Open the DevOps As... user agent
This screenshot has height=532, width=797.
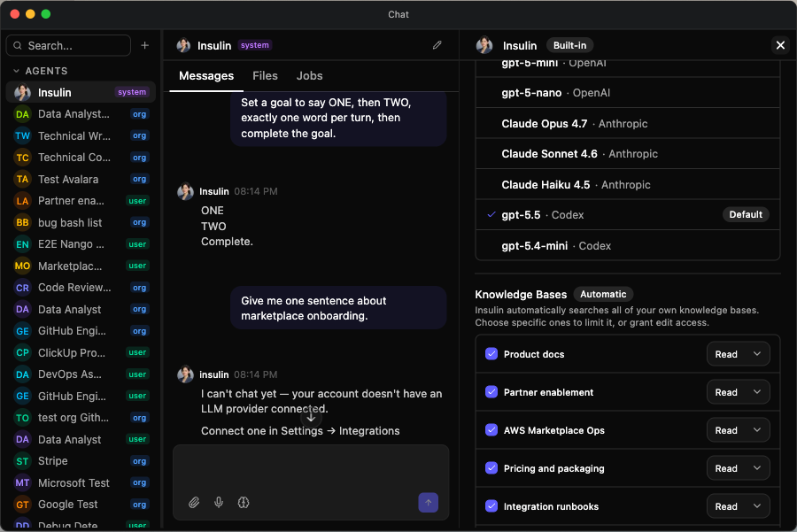(81, 374)
